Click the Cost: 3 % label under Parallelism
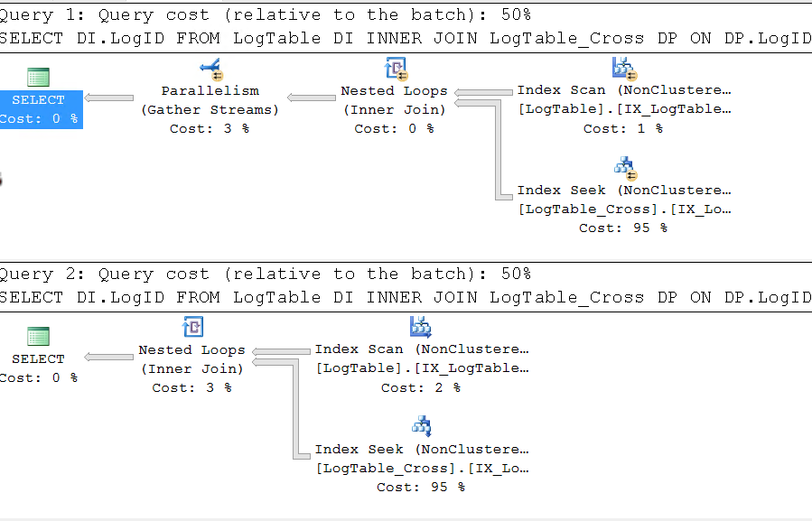The width and height of the screenshot is (812, 521). (209, 128)
